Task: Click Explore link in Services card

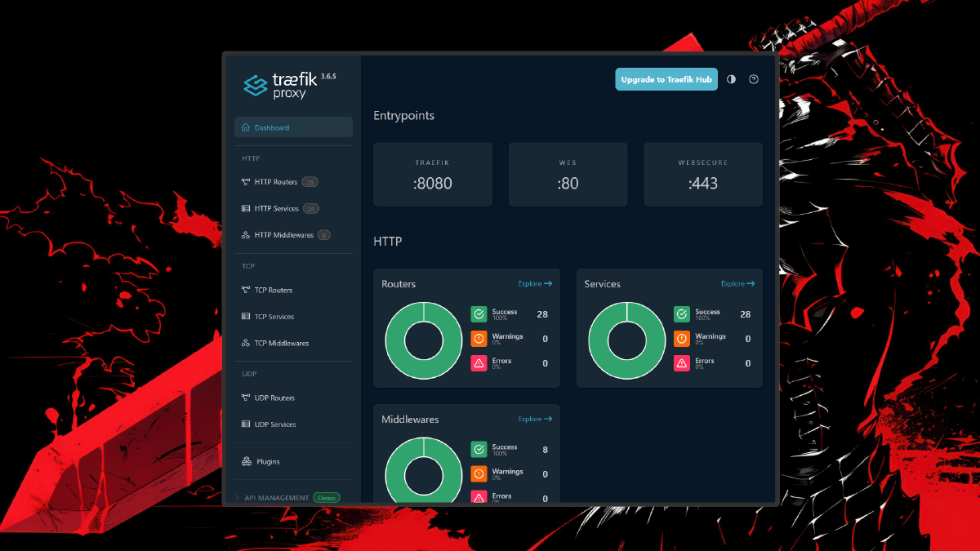Action: 737,284
